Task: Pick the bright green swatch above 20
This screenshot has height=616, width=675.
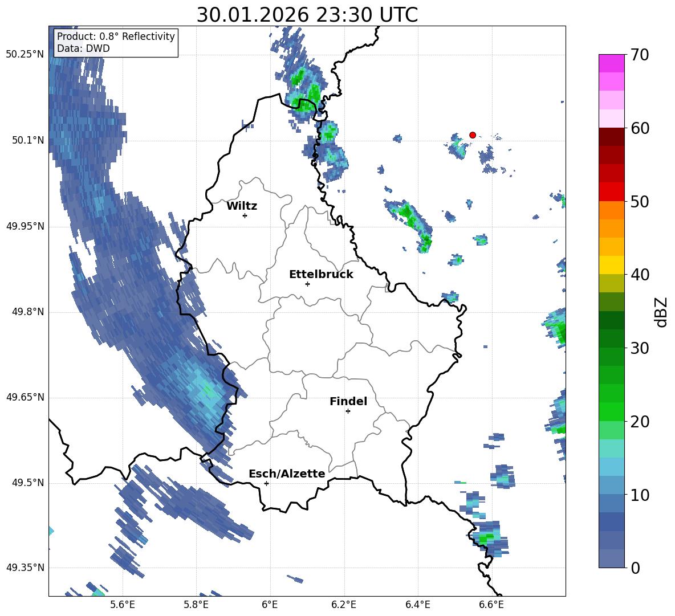Action: coord(611,411)
